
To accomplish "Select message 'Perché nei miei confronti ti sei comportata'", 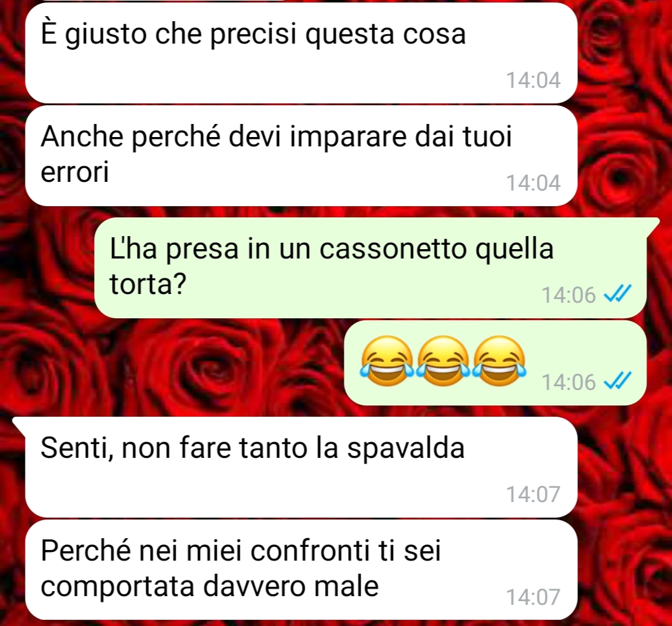I will point(301,570).
